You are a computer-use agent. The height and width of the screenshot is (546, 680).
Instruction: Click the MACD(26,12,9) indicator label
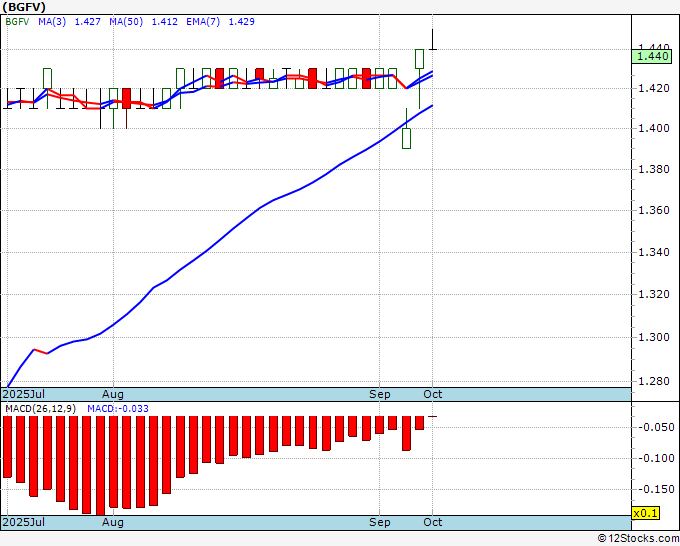[x=40, y=409]
